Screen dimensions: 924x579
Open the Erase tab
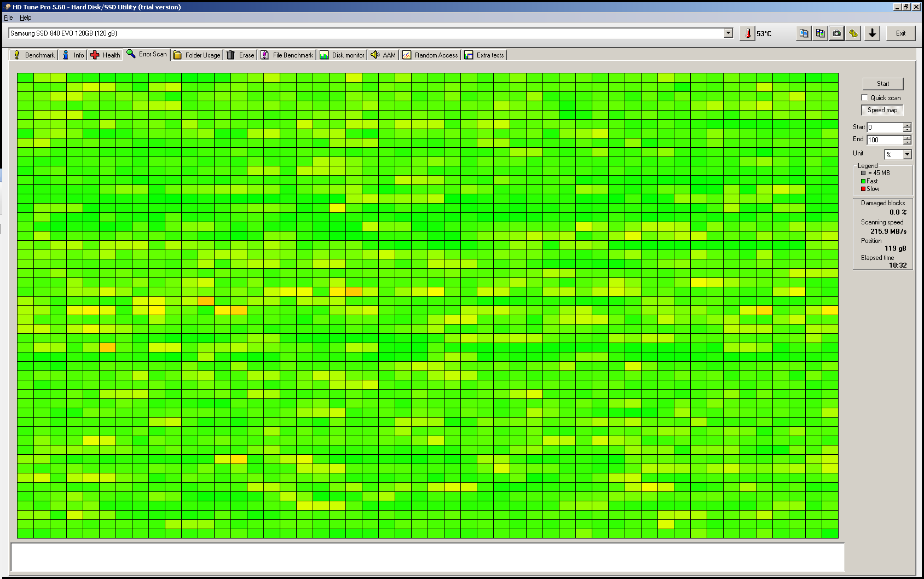click(x=240, y=55)
